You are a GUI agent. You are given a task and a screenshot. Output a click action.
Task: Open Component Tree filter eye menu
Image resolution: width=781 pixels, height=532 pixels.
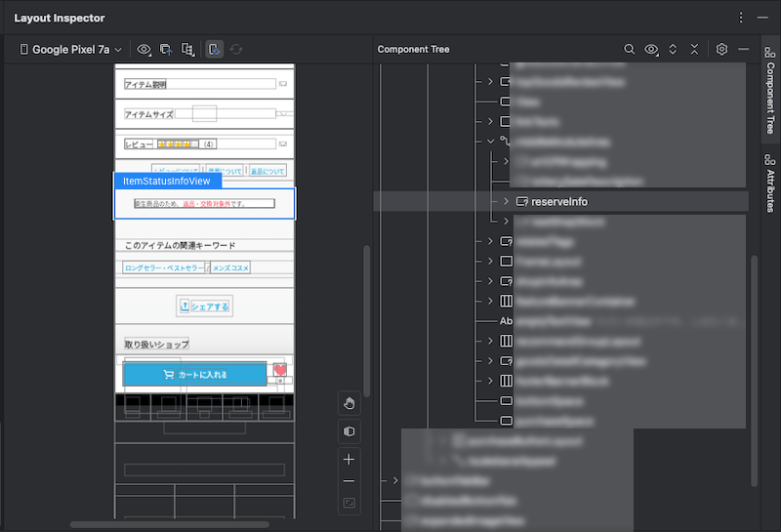(x=651, y=50)
